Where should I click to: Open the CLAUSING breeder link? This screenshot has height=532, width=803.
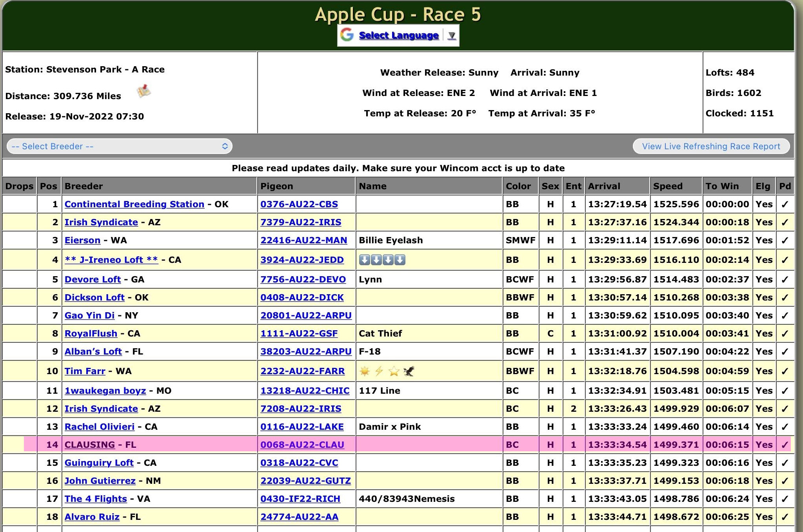[90, 445]
